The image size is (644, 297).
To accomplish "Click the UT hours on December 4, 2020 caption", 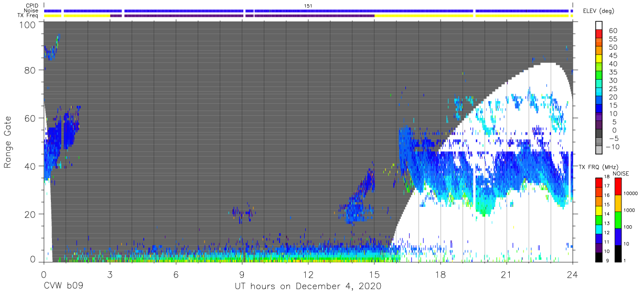I will pyautogui.click(x=308, y=286).
